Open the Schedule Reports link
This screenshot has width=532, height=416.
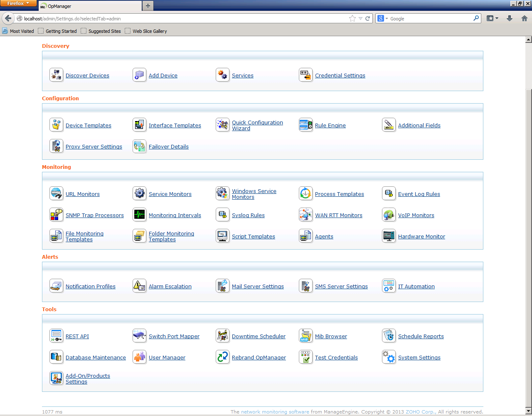point(421,336)
